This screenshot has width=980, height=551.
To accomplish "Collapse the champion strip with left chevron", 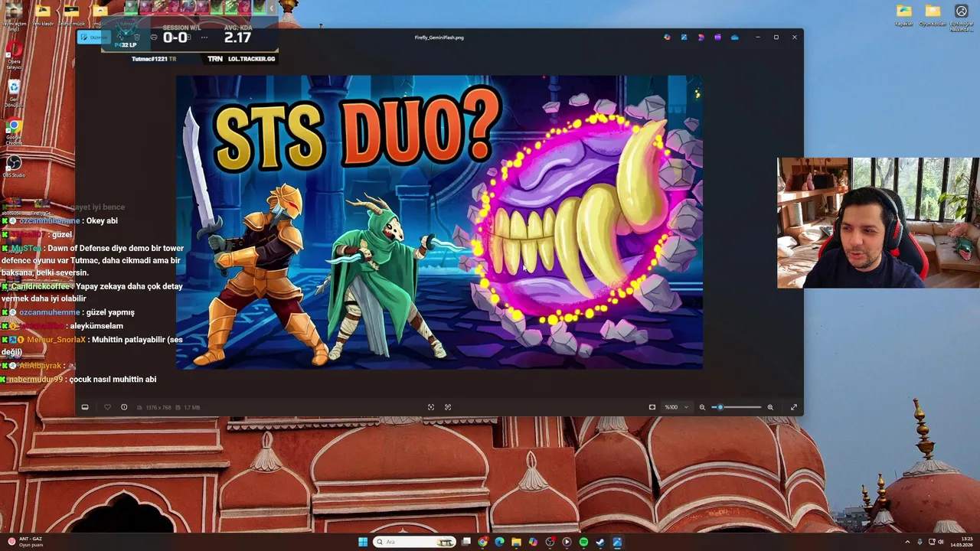I will click(272, 8).
